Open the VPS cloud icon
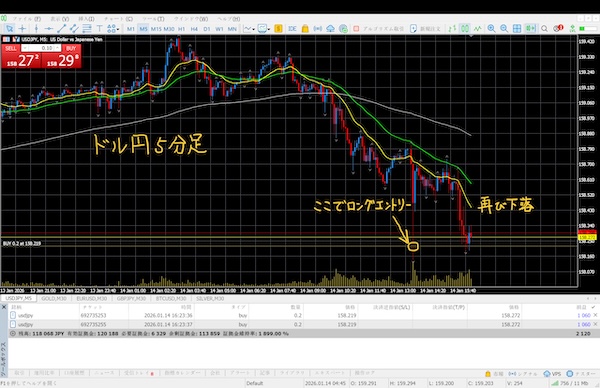This screenshot has width=600, height=388. [x=330, y=29]
